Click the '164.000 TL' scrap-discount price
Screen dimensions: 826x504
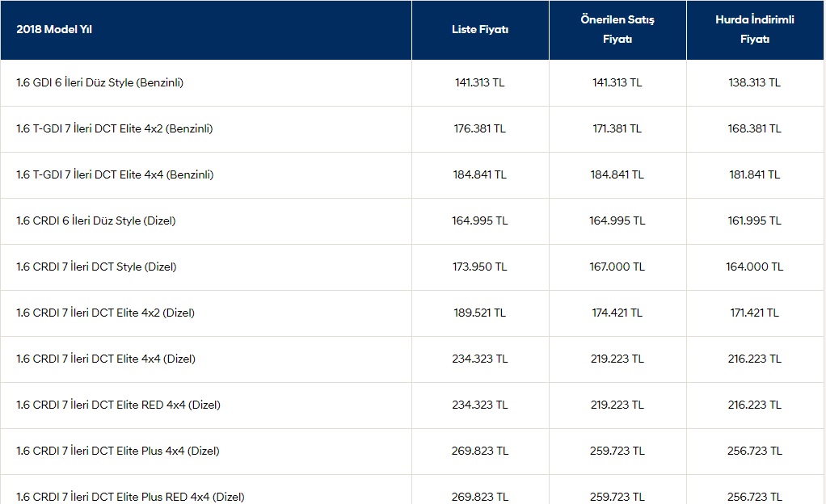pyautogui.click(x=755, y=267)
